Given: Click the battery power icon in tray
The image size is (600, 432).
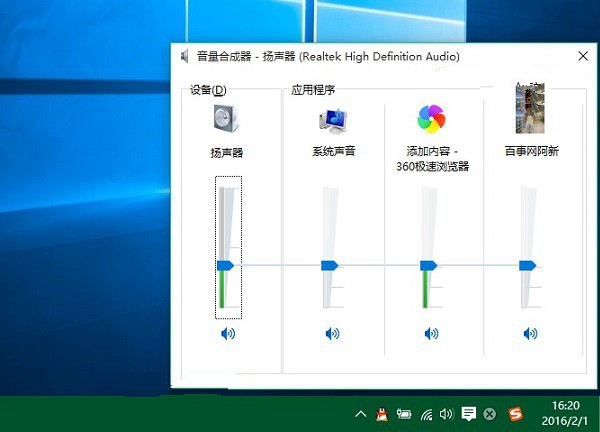Looking at the screenshot, I should click(x=404, y=413).
